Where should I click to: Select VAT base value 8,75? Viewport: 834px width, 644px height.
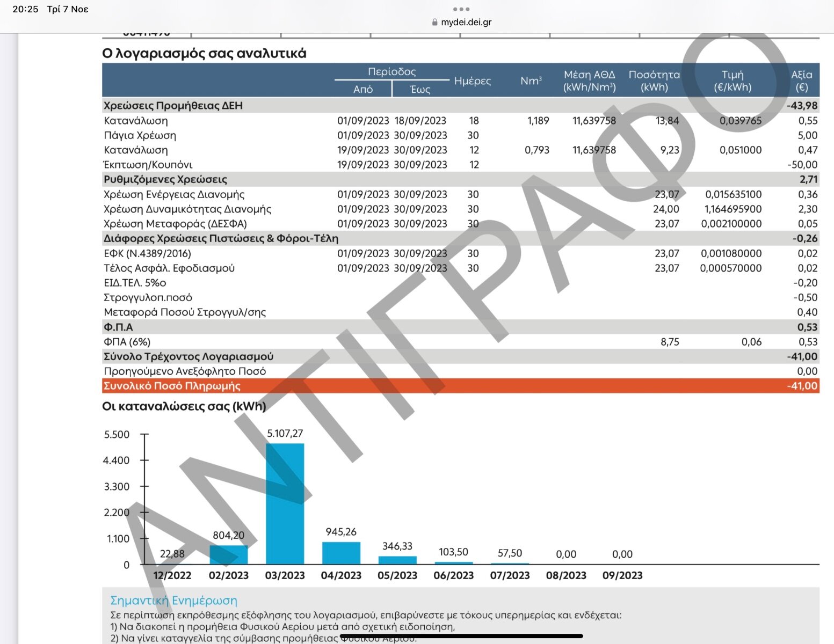click(x=670, y=342)
